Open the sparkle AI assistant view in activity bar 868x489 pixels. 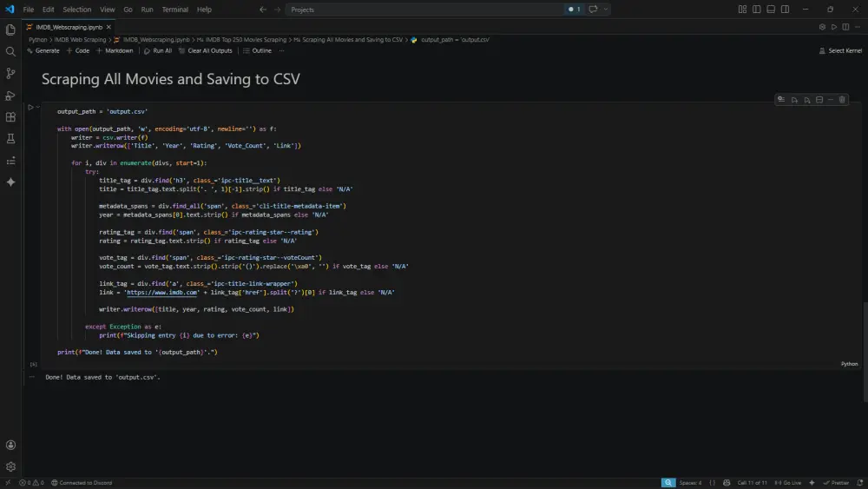[x=10, y=182]
